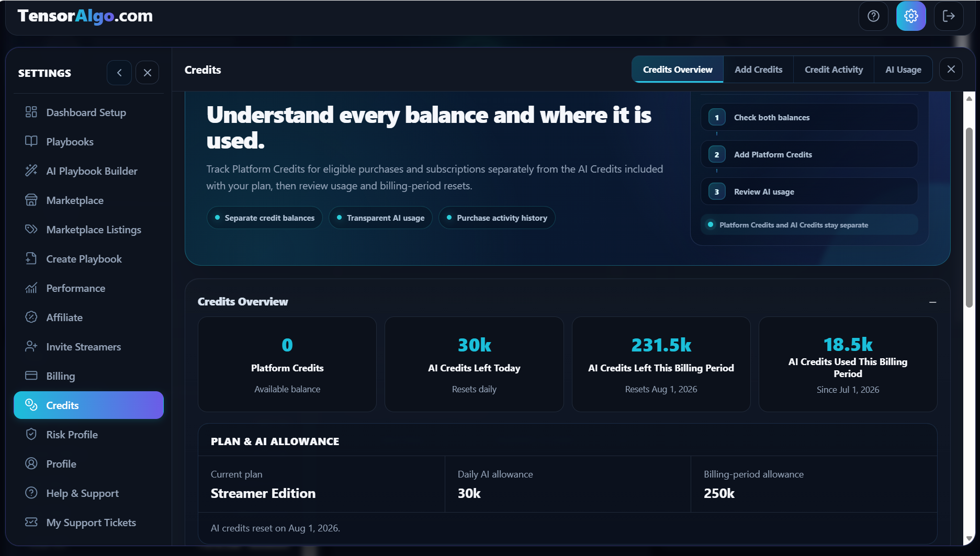Click Streamer Edition plan value
Image resolution: width=980 pixels, height=556 pixels.
pos(263,493)
